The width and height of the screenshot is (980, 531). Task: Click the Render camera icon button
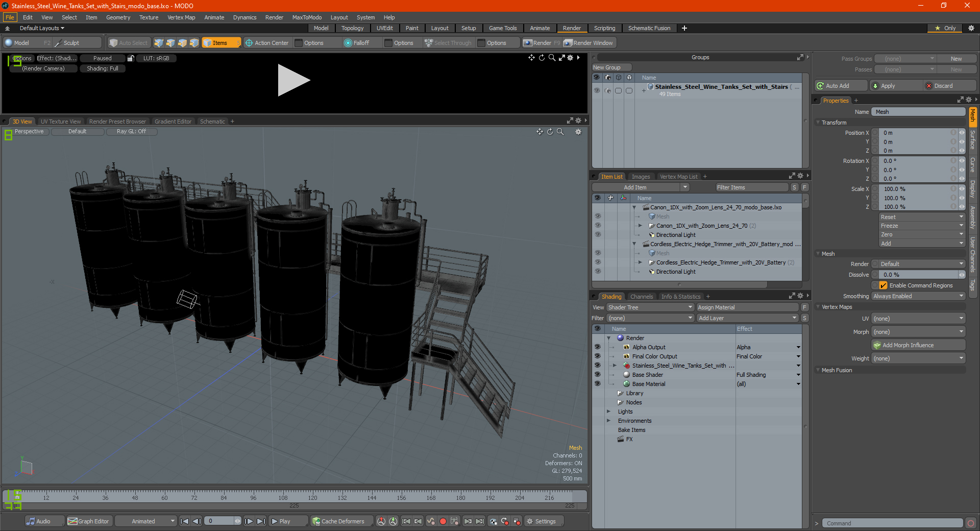pyautogui.click(x=528, y=43)
